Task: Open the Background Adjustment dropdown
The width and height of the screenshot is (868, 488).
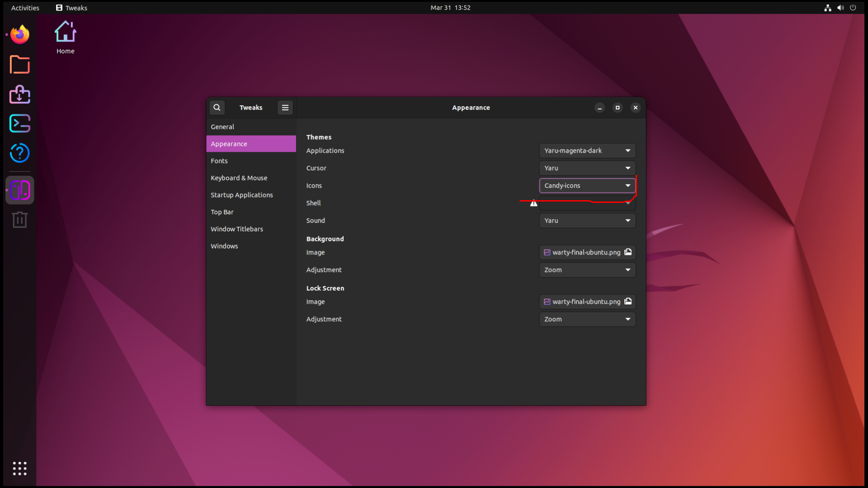Action: [588, 270]
